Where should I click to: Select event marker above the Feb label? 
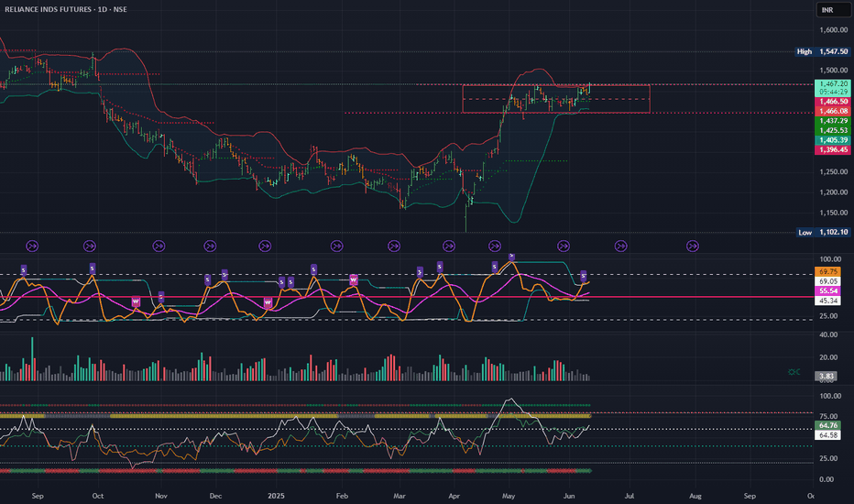point(336,247)
